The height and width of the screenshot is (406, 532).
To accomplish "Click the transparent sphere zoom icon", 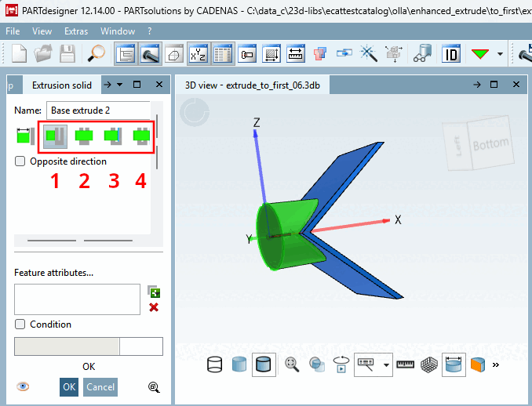I will pos(316,365).
